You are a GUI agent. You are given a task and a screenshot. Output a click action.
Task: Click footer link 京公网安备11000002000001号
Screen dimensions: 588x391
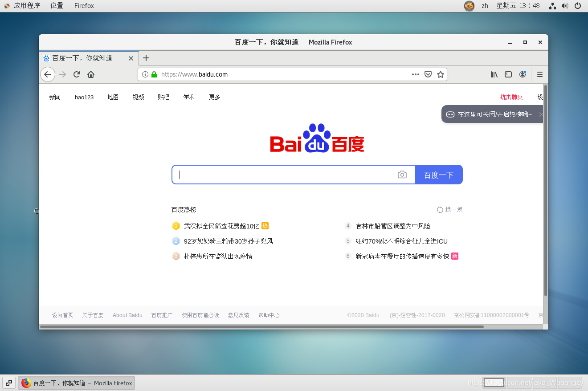(491, 315)
